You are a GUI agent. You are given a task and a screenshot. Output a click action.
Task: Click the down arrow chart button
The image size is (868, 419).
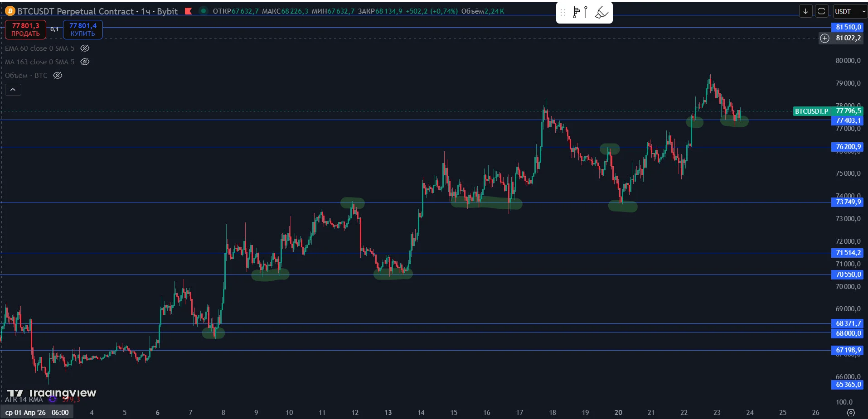805,11
